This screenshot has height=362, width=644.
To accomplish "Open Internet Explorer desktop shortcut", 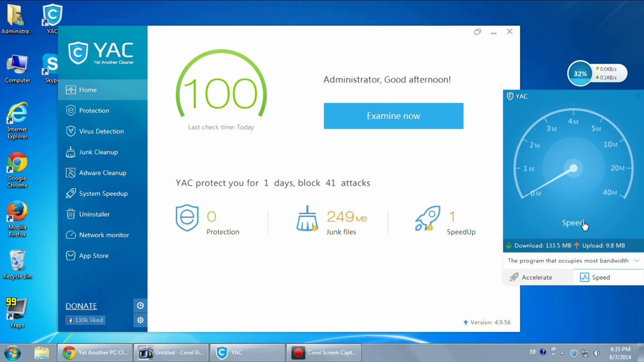I will (17, 121).
